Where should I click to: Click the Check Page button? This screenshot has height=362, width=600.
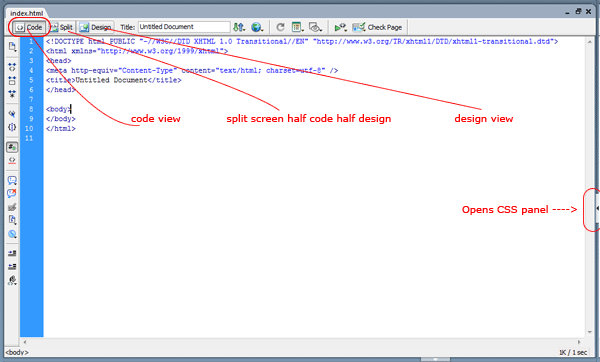[x=377, y=27]
